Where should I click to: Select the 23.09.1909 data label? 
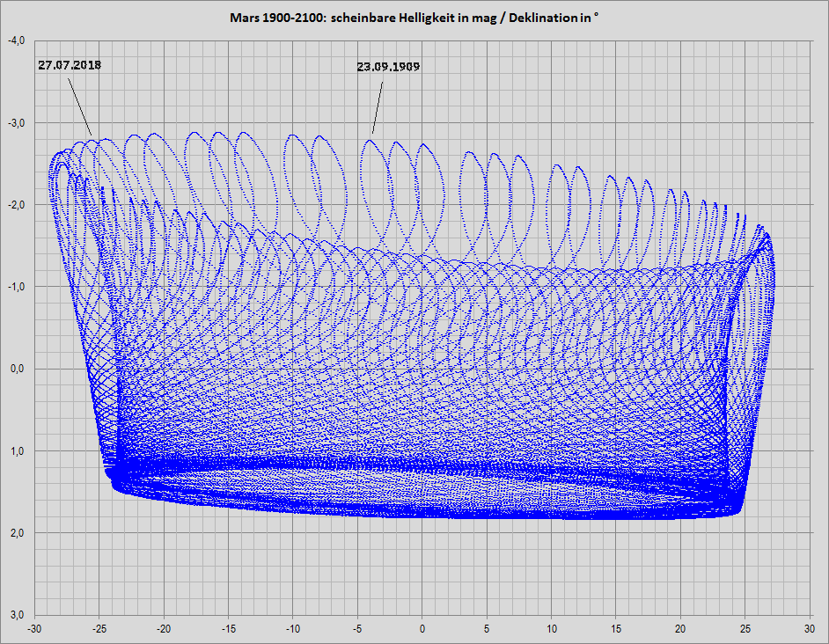387,67
